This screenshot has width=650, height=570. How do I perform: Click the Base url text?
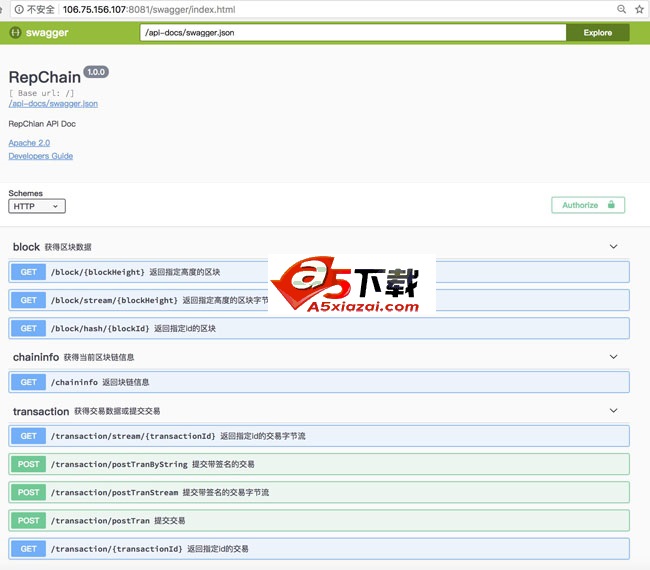pos(41,93)
